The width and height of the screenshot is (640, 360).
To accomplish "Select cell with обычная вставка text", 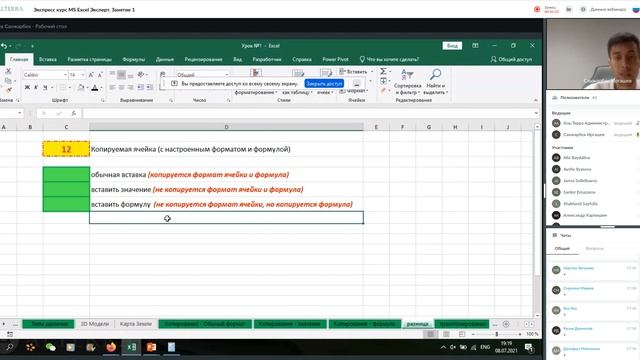I will coord(227,175).
